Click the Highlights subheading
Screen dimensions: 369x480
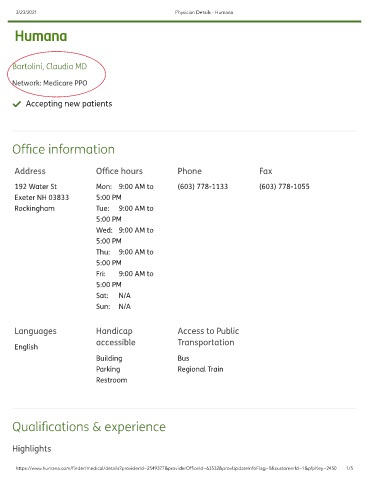32,449
